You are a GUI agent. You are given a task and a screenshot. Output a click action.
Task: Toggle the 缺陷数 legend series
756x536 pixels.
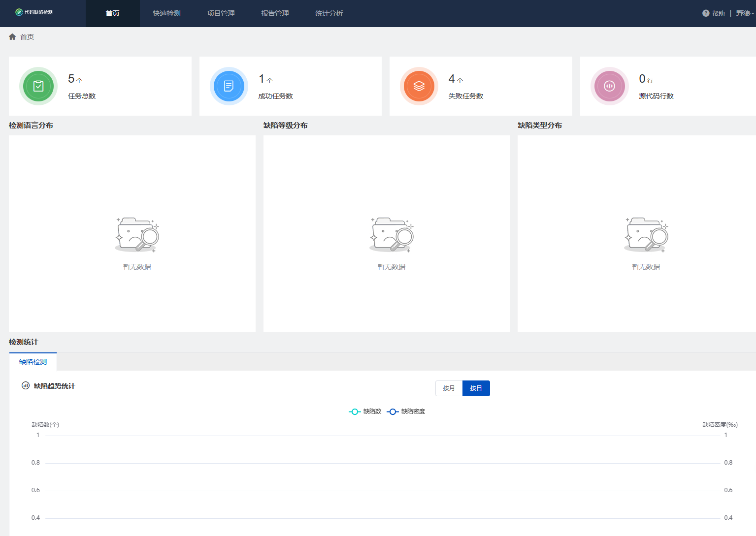365,411
